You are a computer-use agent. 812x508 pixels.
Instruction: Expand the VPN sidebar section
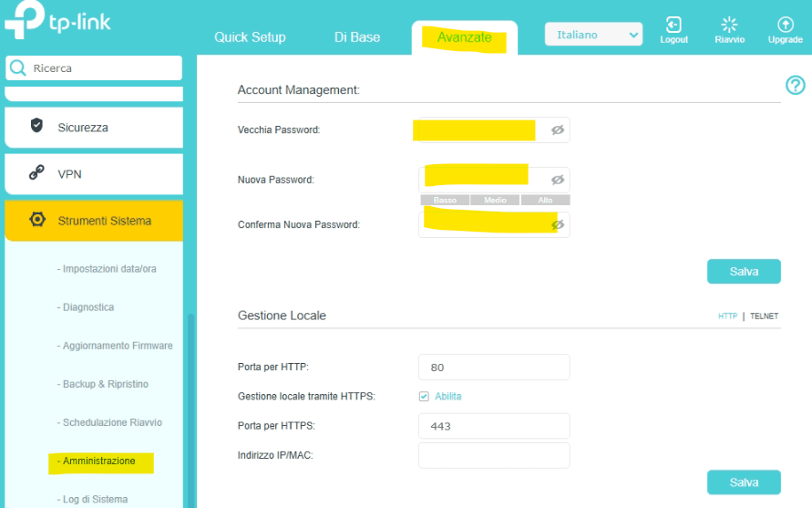click(94, 173)
